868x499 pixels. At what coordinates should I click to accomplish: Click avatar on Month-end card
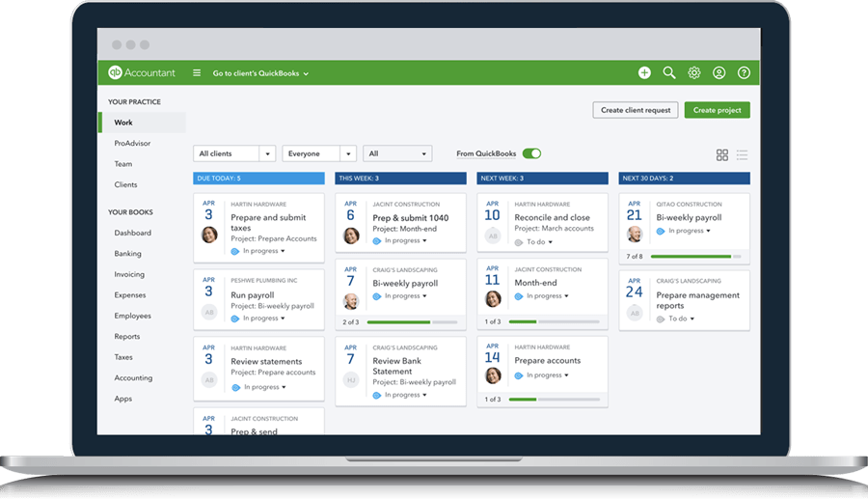pyautogui.click(x=493, y=299)
